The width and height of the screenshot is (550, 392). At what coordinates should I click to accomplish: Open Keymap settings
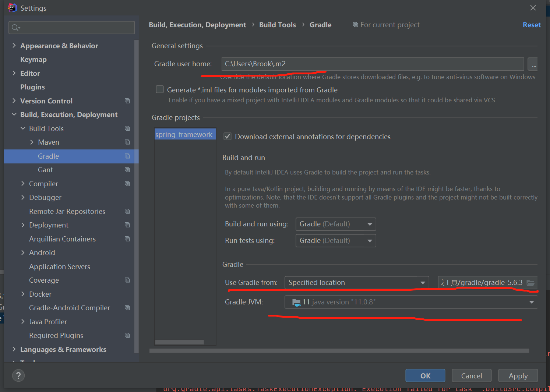click(x=34, y=60)
